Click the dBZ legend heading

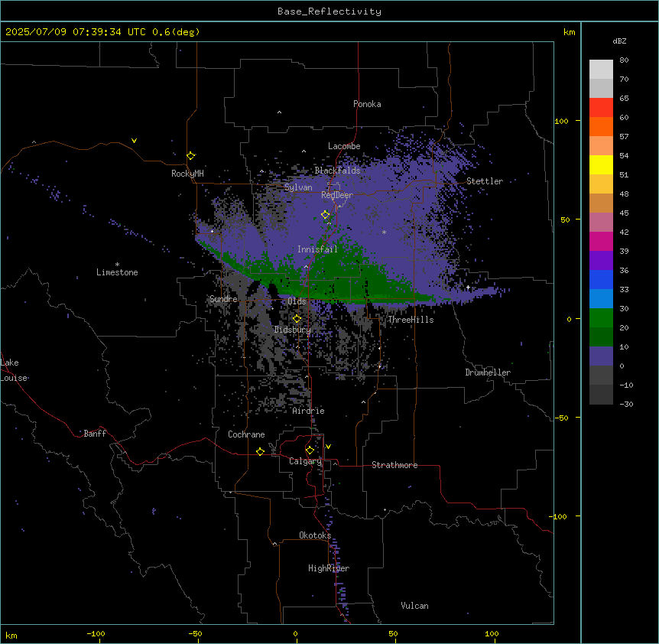click(x=619, y=41)
